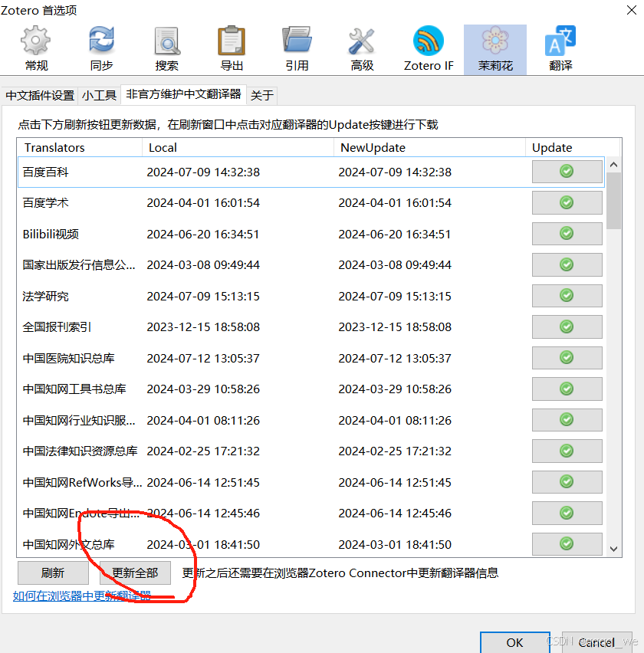
Task: Select the 中国知网外文总库 translator row
Action: (x=310, y=544)
